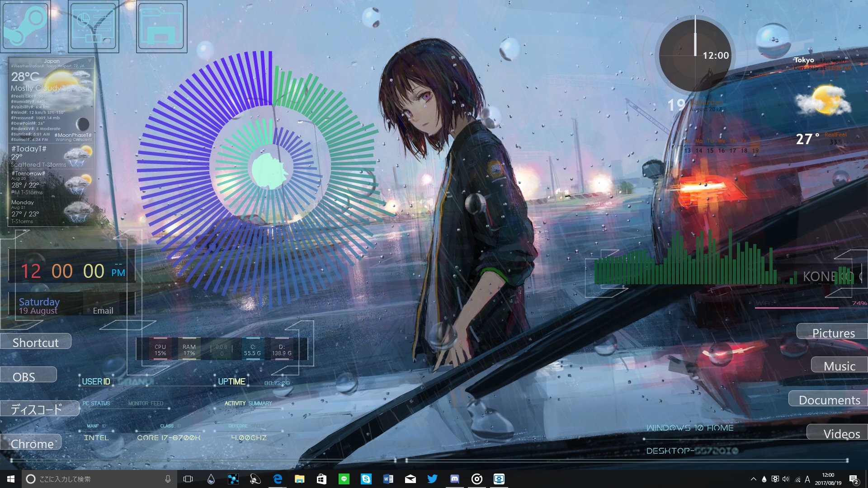Image resolution: width=868 pixels, height=488 pixels.
Task: Open the Pictures folder button
Action: (x=833, y=333)
